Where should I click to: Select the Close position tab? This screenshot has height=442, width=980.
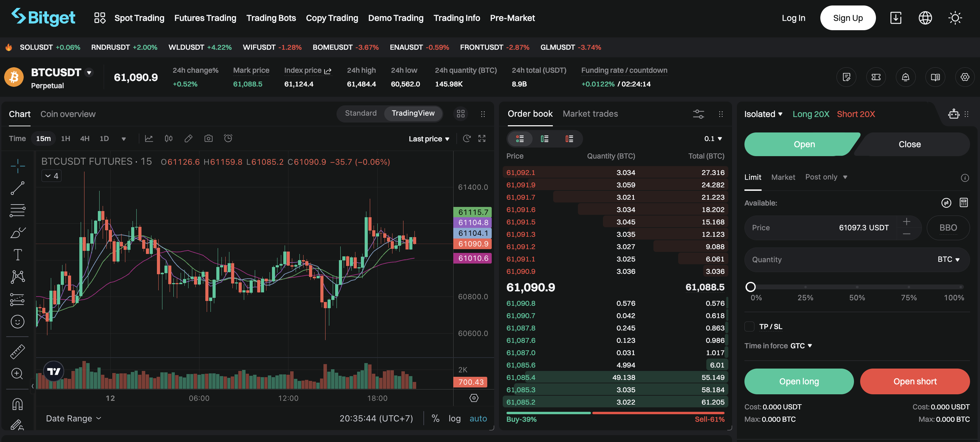(x=909, y=144)
